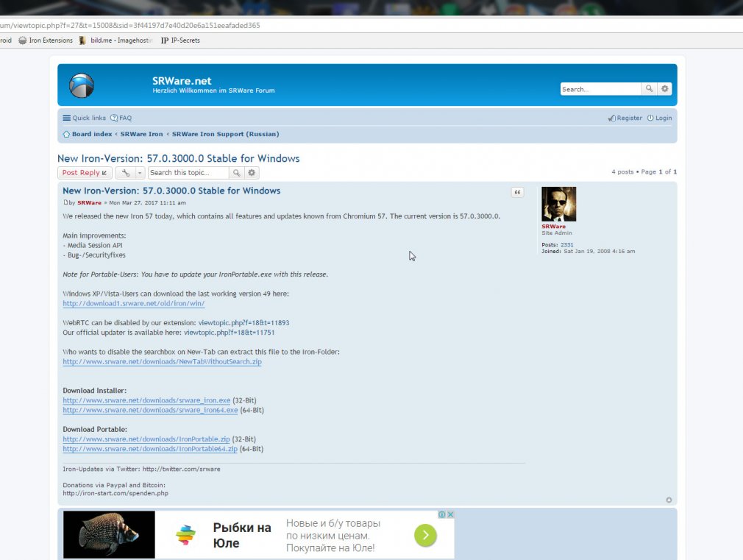Click SRWare username under avatar
Image resolution: width=743 pixels, height=560 pixels.
point(553,227)
